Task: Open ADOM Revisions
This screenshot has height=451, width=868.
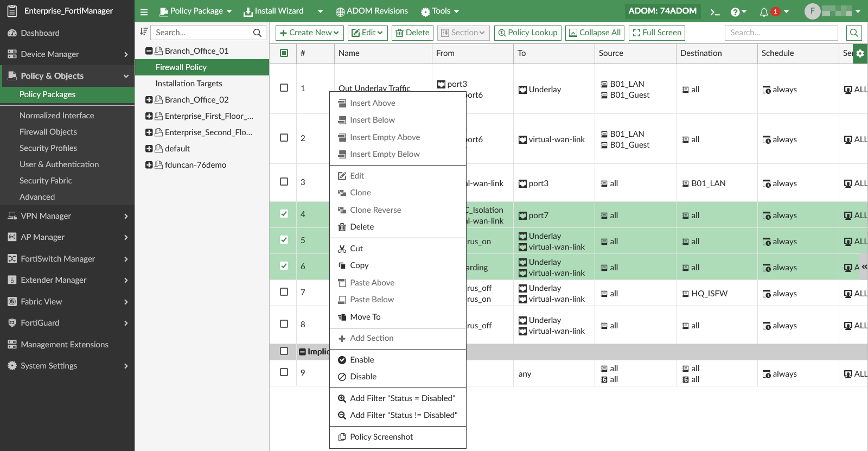Action: point(372,11)
